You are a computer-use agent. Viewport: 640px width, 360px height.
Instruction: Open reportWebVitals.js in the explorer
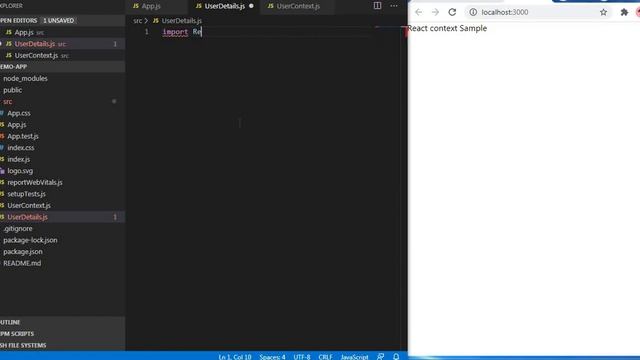coord(62,182)
